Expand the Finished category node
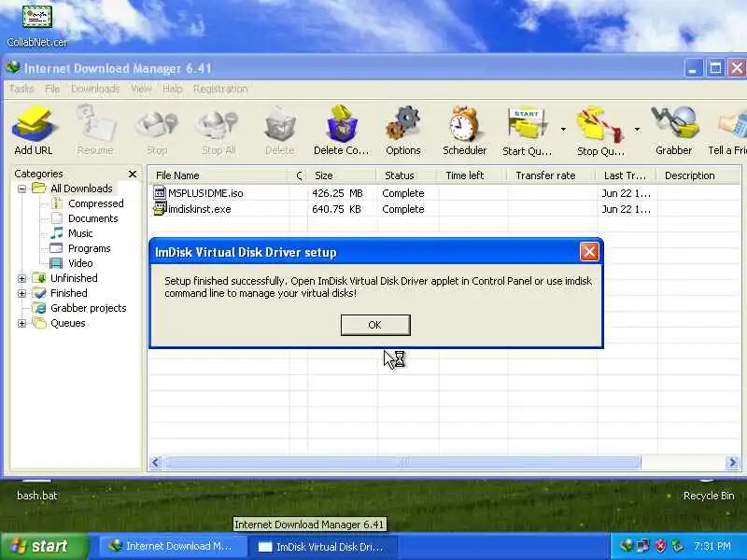 (21, 293)
